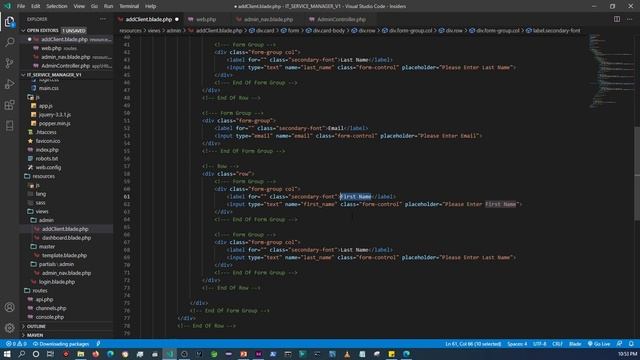Open dashboard.blade.php in explorer tree

[66, 238]
